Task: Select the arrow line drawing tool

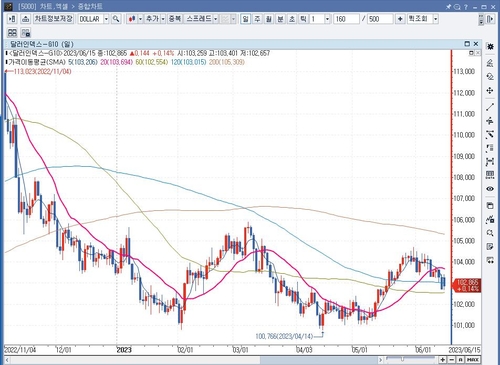Action: pyautogui.click(x=490, y=135)
